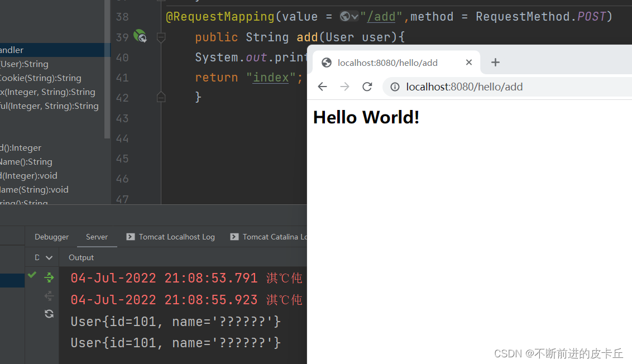Select the d(Integer):void setter in structure panel

click(28, 176)
